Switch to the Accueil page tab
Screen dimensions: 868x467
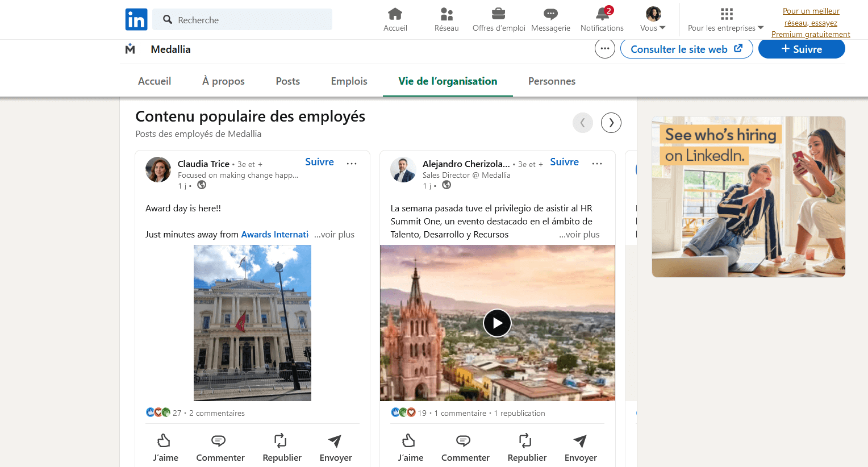[155, 81]
